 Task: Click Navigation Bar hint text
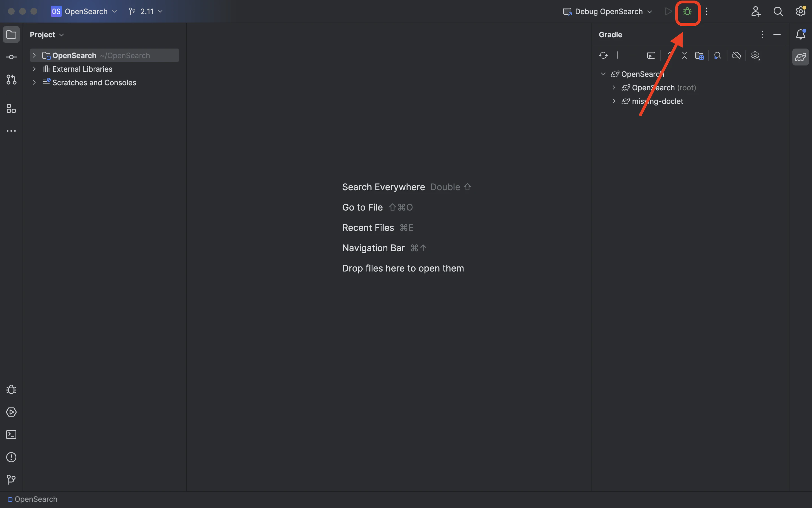click(374, 248)
